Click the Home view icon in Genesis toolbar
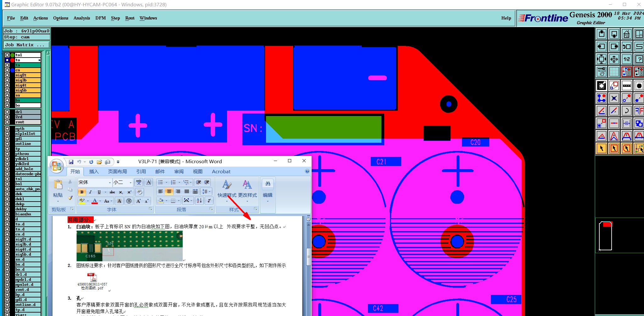This screenshot has width=644, height=316. [626, 34]
